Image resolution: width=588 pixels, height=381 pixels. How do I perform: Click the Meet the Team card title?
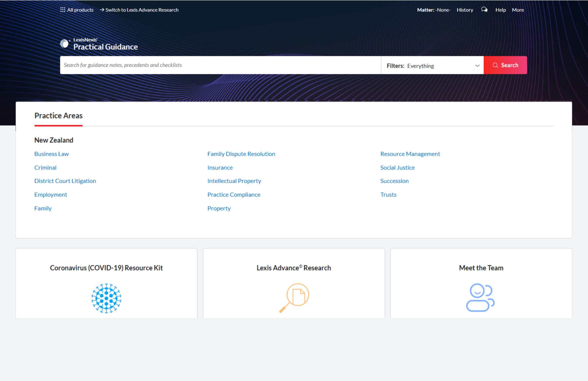[x=481, y=268]
